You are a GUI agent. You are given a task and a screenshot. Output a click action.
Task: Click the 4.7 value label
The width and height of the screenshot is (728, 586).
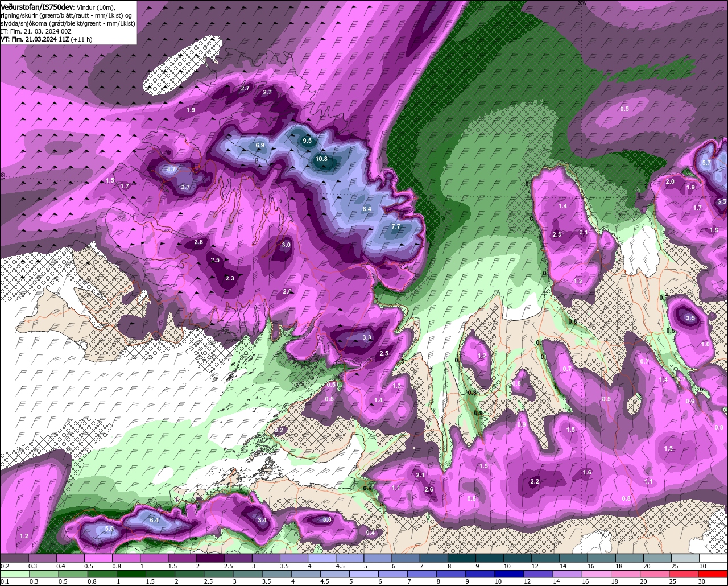pos(171,169)
